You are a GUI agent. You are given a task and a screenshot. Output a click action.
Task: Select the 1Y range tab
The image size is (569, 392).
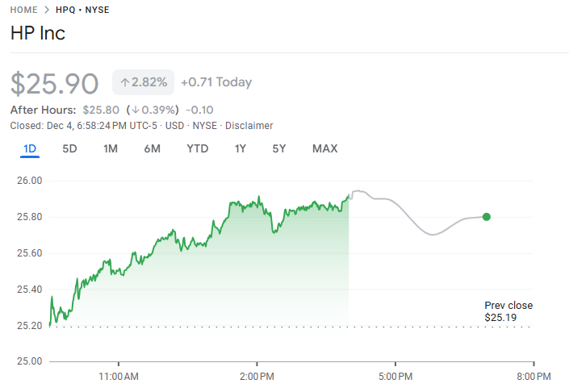click(x=241, y=148)
